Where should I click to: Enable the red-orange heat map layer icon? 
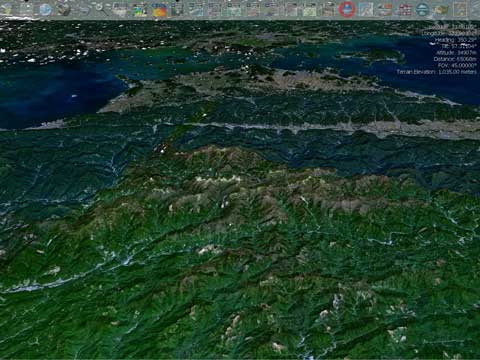[x=159, y=9]
